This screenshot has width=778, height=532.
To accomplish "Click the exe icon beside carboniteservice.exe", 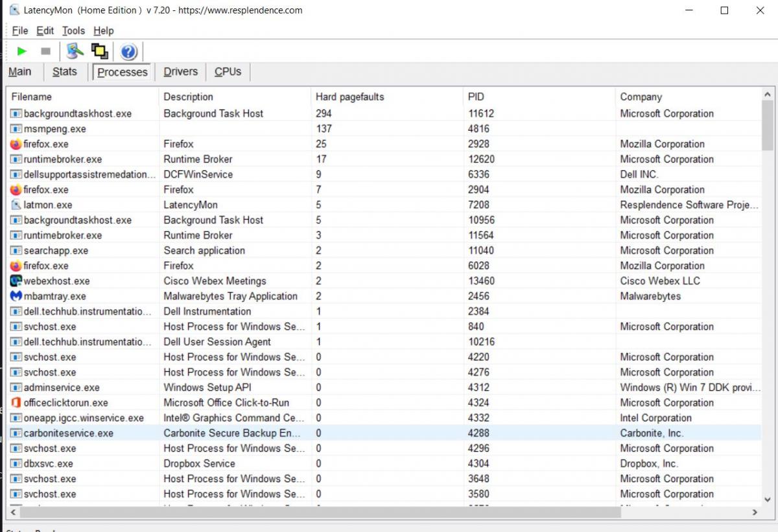I will [16, 434].
